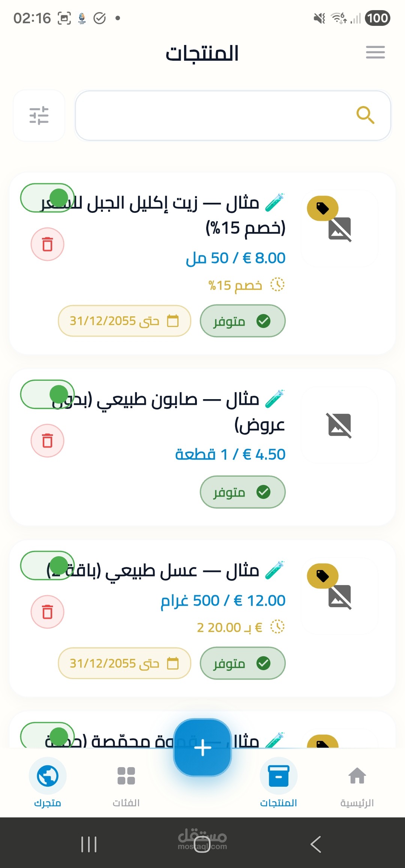Delete the rosemary oil product

pos(48,244)
